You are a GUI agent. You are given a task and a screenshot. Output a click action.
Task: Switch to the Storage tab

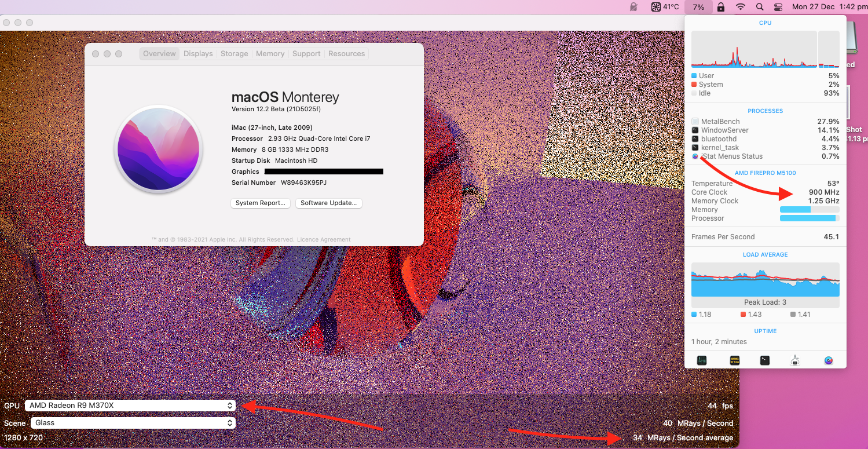[235, 54]
